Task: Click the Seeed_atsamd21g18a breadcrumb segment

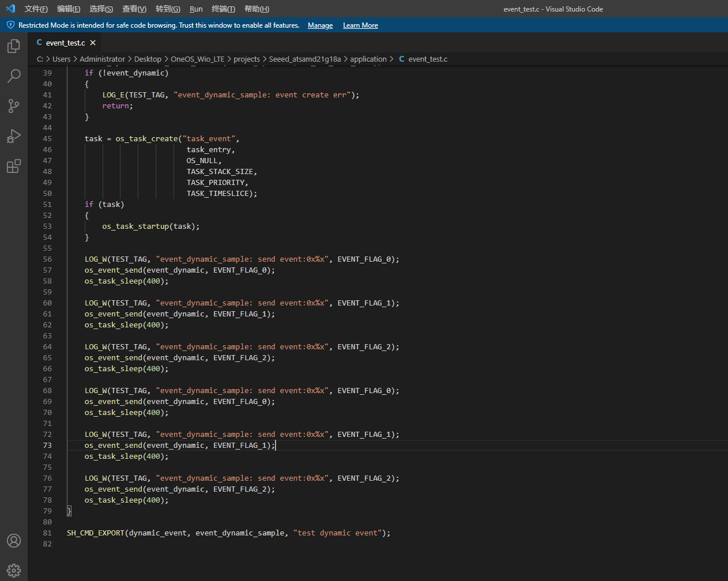Action: (305, 59)
